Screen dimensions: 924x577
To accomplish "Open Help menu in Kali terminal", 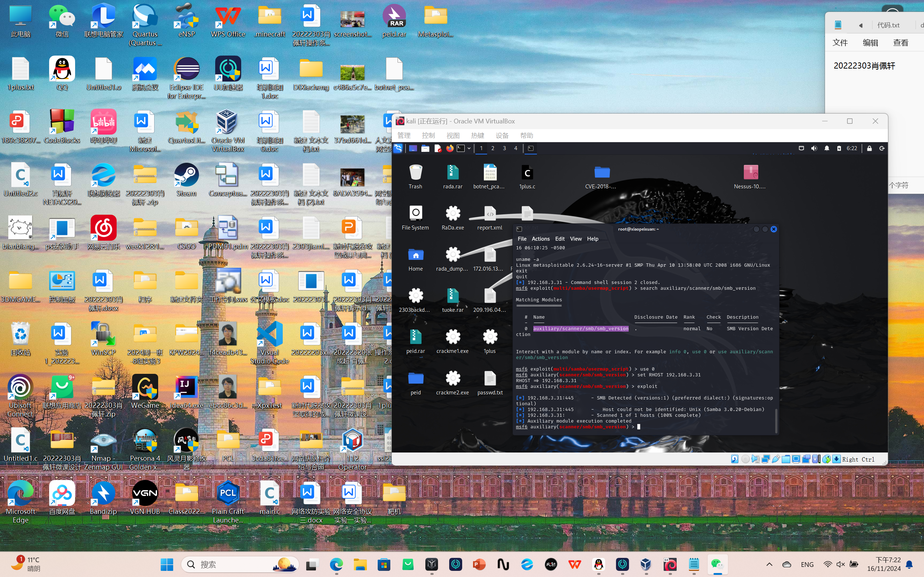I will pyautogui.click(x=593, y=239).
